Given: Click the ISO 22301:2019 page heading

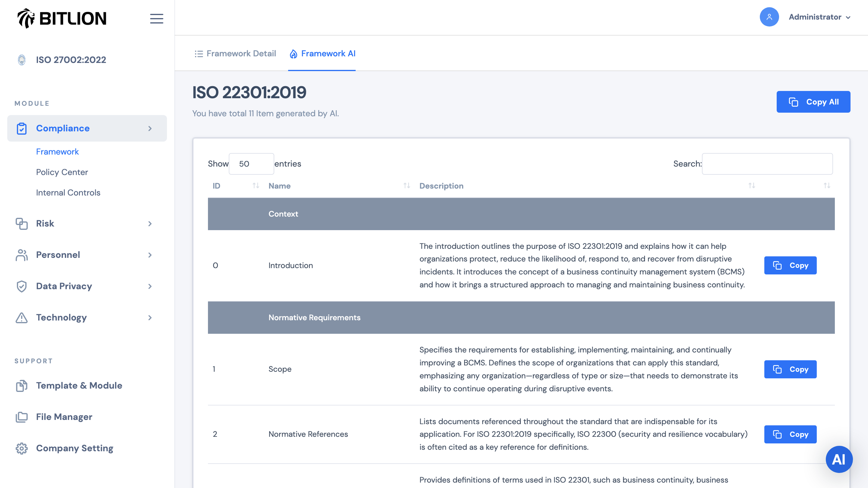Looking at the screenshot, I should point(249,92).
